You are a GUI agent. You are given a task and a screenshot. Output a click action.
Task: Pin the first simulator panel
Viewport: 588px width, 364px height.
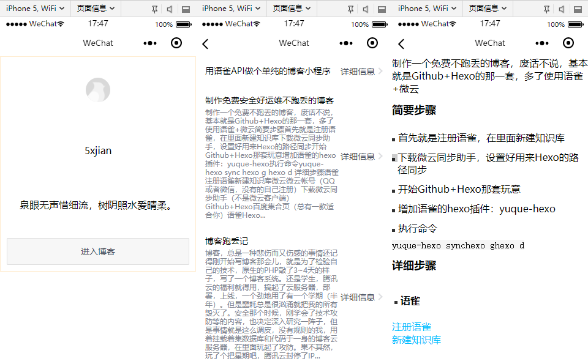click(154, 9)
